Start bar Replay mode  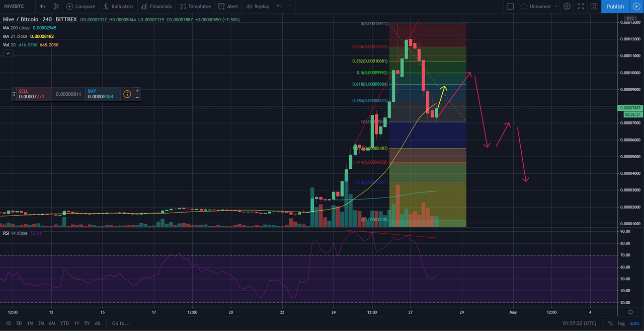(257, 7)
